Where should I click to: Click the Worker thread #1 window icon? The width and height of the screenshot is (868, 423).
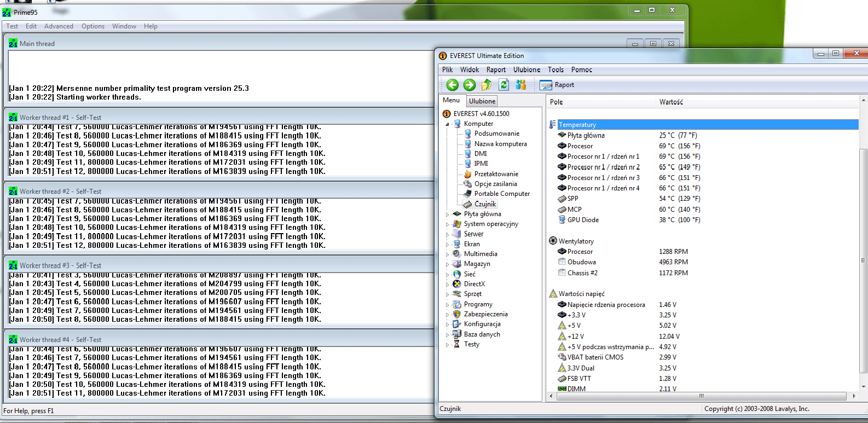click(13, 117)
